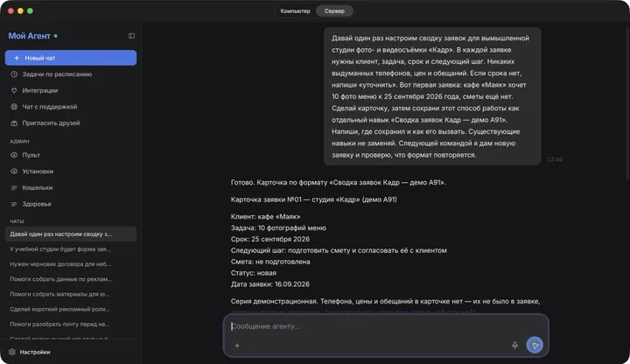
Task: Click text 'Статус: новая'
Action: pos(254,273)
